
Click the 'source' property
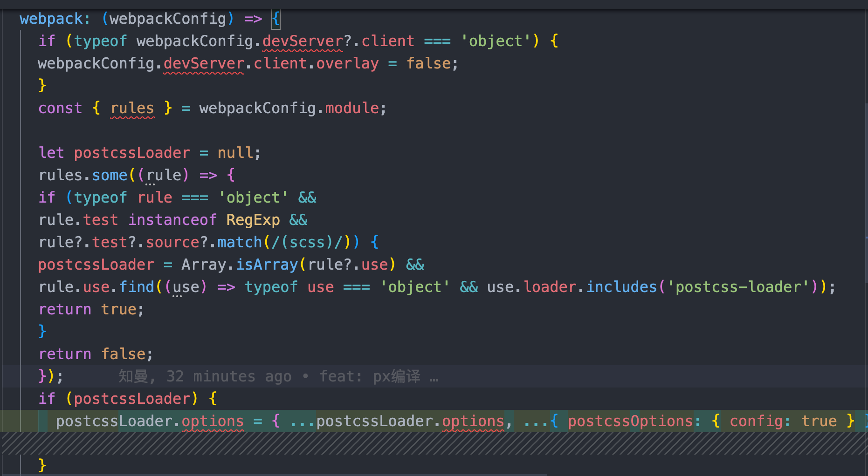click(172, 242)
